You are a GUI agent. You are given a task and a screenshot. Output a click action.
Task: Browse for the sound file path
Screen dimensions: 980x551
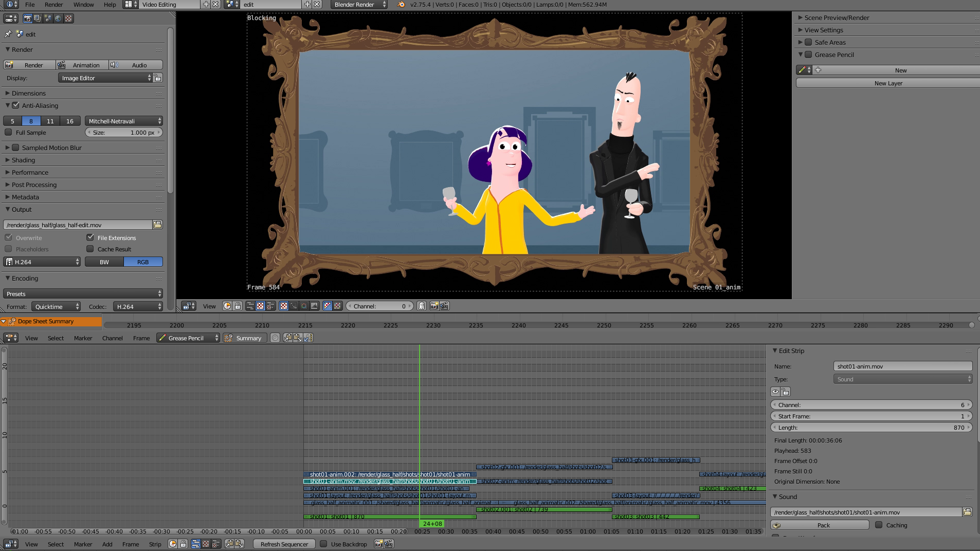(x=967, y=512)
